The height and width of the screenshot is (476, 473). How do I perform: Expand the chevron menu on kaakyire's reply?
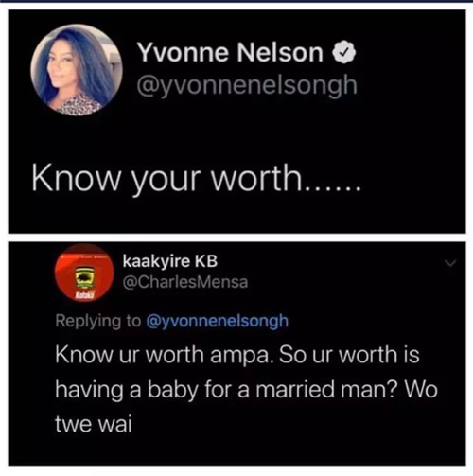click(450, 263)
